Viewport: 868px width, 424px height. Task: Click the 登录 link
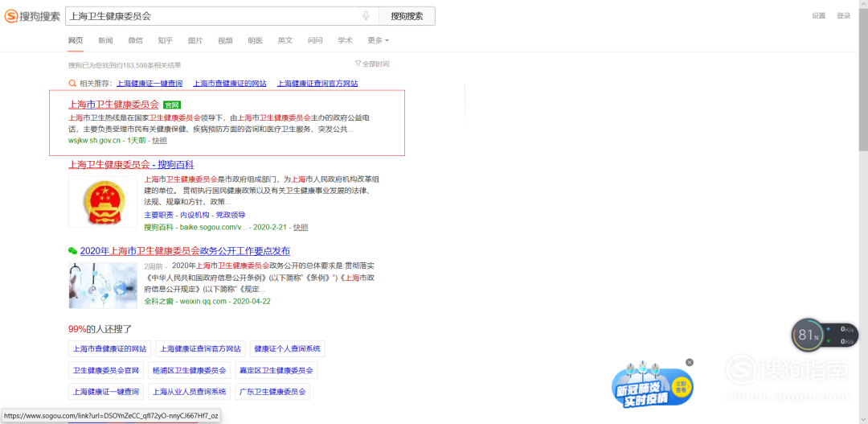[x=844, y=16]
